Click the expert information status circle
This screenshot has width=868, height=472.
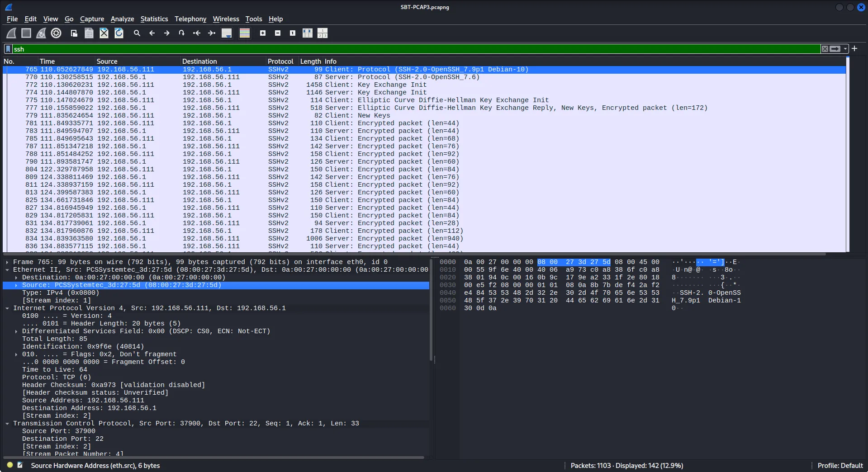click(x=10, y=465)
